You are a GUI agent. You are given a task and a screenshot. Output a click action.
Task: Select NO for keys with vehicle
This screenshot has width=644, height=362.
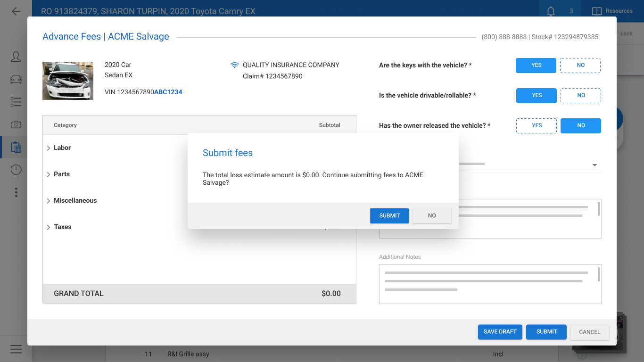click(x=580, y=65)
